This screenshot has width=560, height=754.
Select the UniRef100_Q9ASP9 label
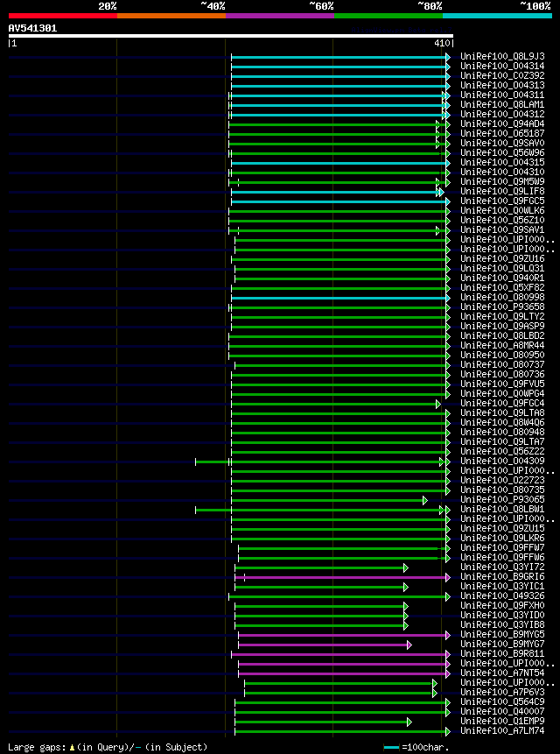click(502, 326)
